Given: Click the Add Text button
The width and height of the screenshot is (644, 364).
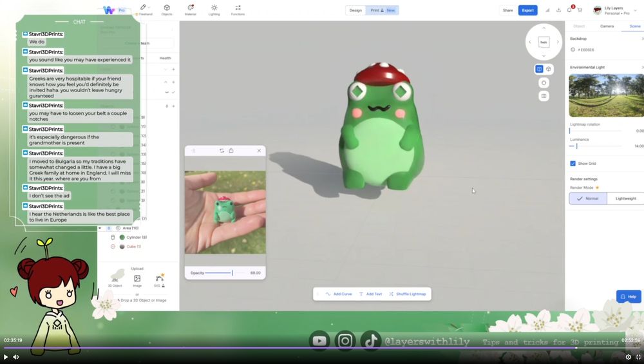Looking at the screenshot, I should tap(370, 294).
